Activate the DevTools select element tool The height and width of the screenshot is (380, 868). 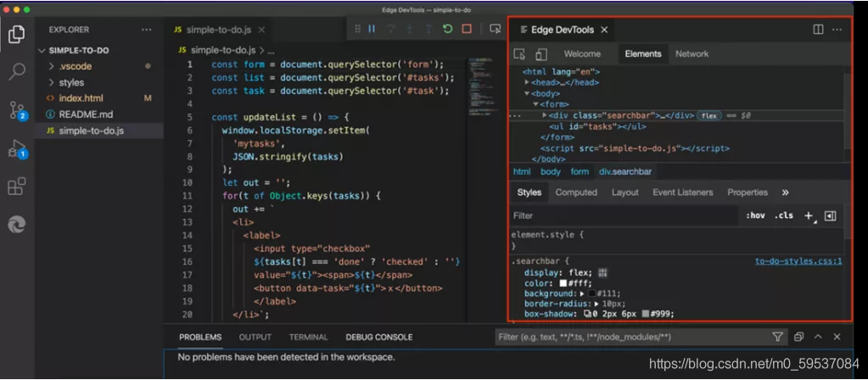click(x=519, y=54)
